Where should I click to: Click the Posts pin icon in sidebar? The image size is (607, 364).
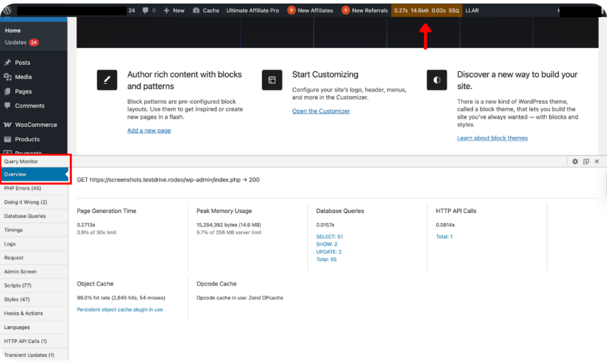tap(8, 62)
